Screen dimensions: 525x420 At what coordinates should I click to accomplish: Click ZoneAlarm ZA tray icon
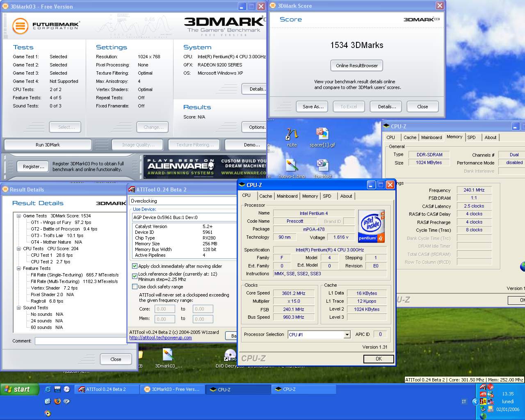[483, 402]
